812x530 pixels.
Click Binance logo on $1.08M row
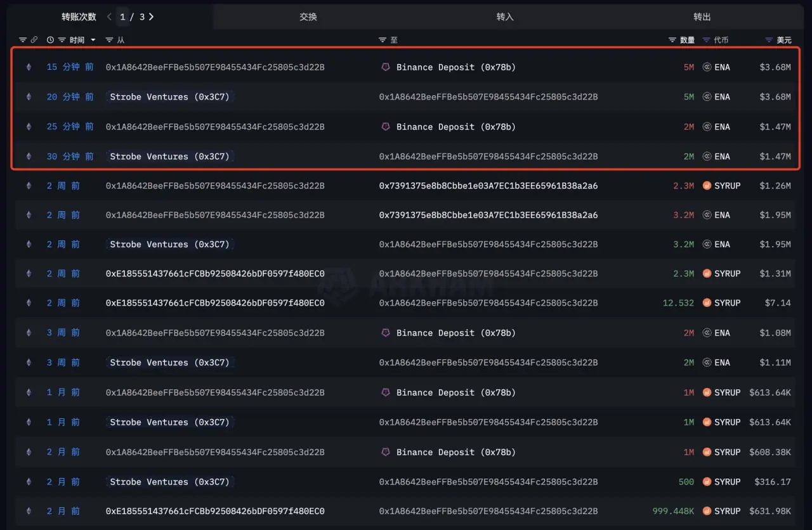(385, 333)
